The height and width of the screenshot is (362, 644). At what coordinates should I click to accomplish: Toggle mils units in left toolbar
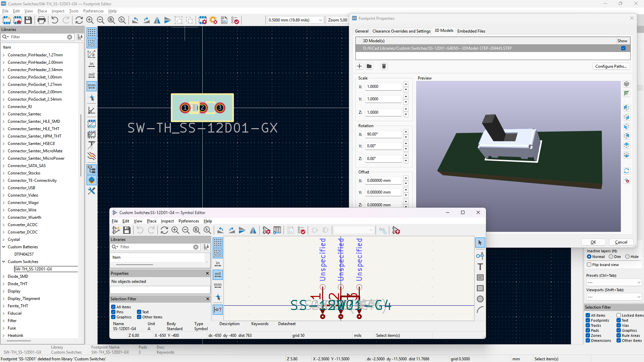pos(91,75)
